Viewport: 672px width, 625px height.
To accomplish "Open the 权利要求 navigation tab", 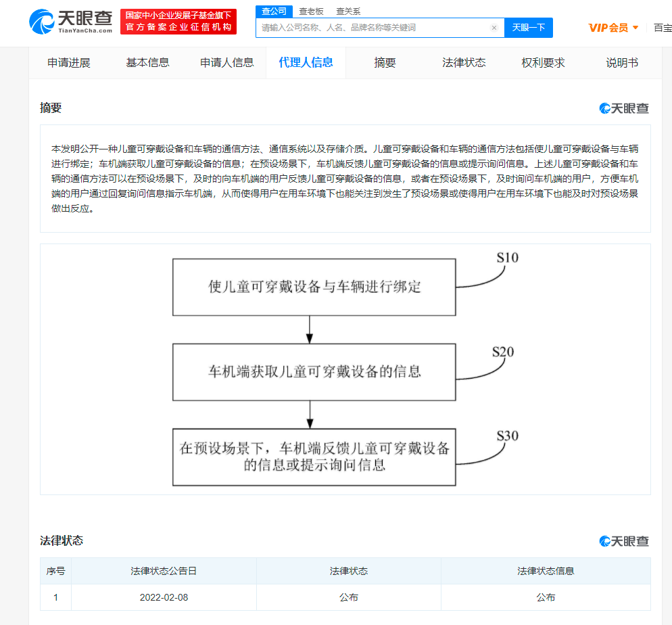I will (542, 62).
